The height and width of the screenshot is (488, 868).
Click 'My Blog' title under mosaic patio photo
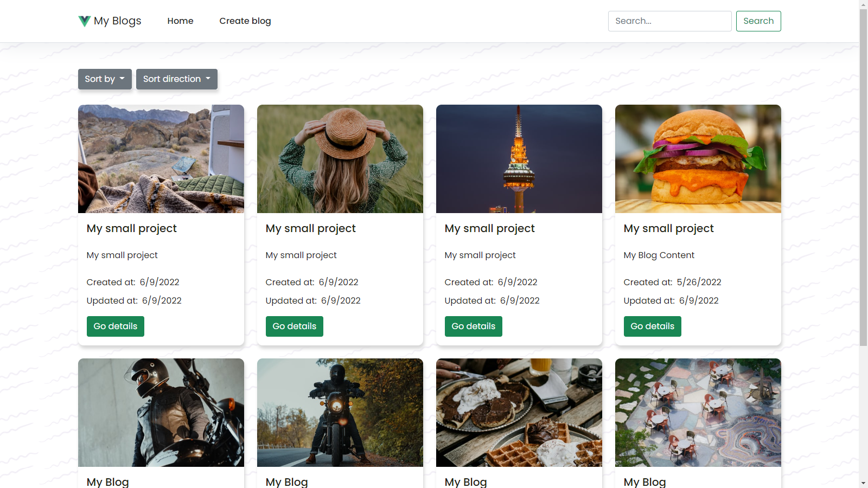click(x=645, y=482)
